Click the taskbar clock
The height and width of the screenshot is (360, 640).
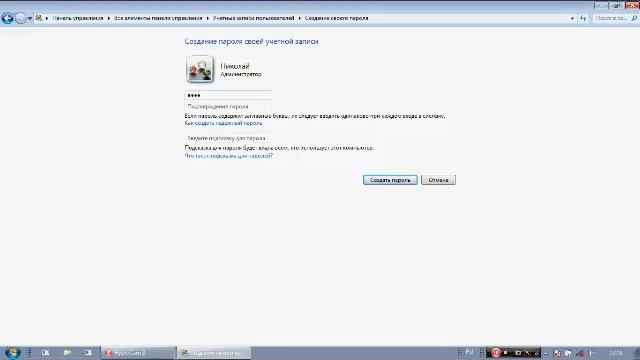click(x=616, y=353)
